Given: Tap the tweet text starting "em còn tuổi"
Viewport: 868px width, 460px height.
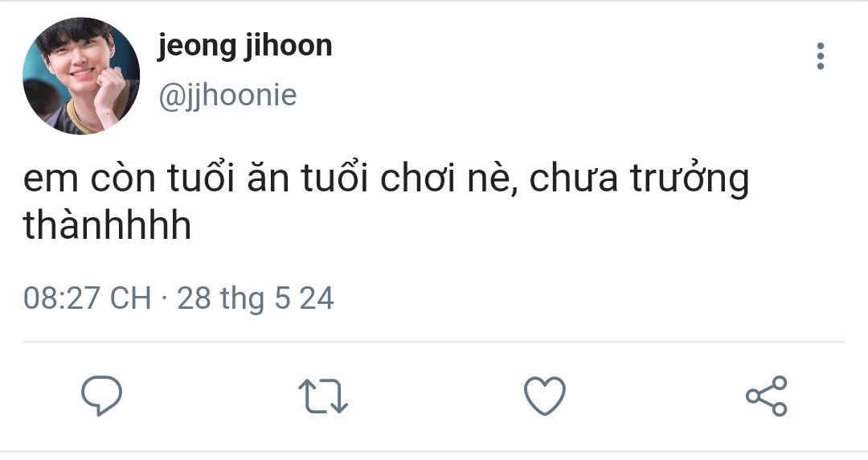Looking at the screenshot, I should click(386, 181).
